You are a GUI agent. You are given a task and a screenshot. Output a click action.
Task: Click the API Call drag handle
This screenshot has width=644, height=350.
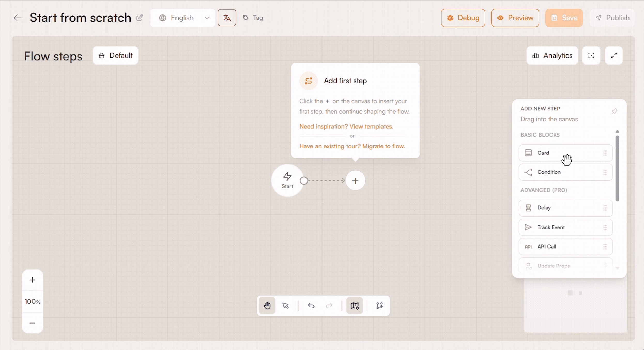tap(605, 247)
